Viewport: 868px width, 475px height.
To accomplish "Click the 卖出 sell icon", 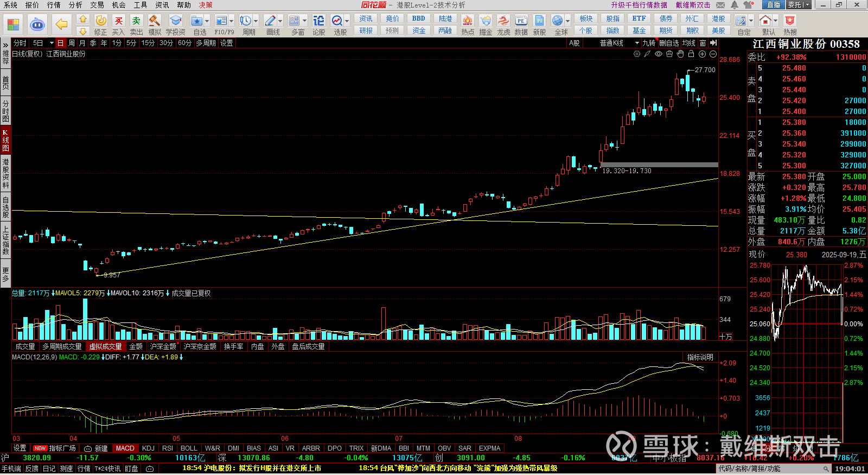I will tap(136, 21).
